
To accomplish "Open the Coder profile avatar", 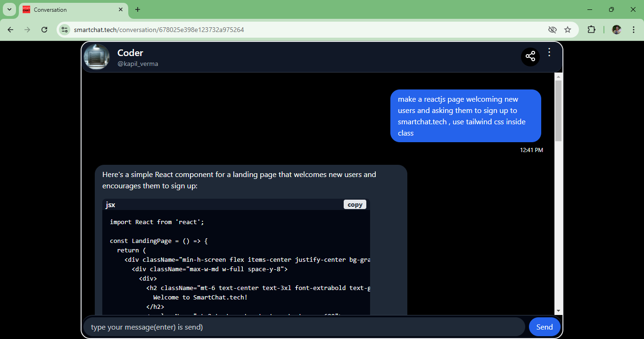I will 97,57.
